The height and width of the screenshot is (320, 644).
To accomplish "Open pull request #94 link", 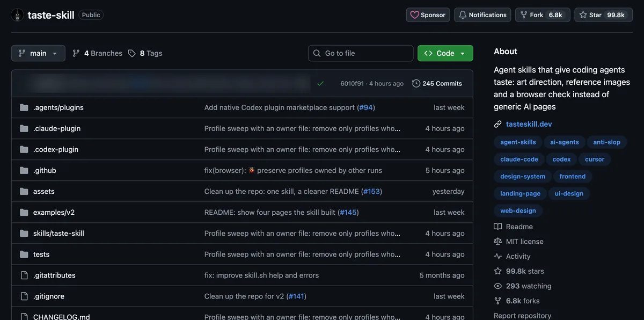I will point(366,107).
